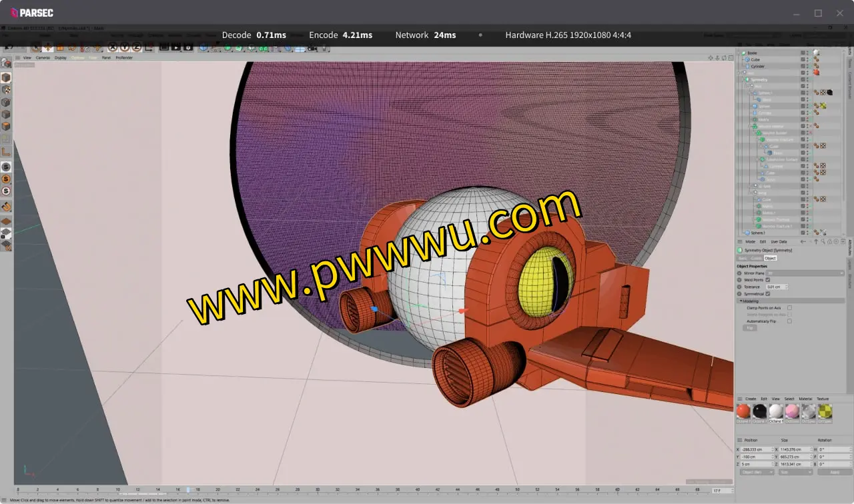Image resolution: width=854 pixels, height=504 pixels.
Task: Toggle the Weld Points checkbox
Action: 768,280
